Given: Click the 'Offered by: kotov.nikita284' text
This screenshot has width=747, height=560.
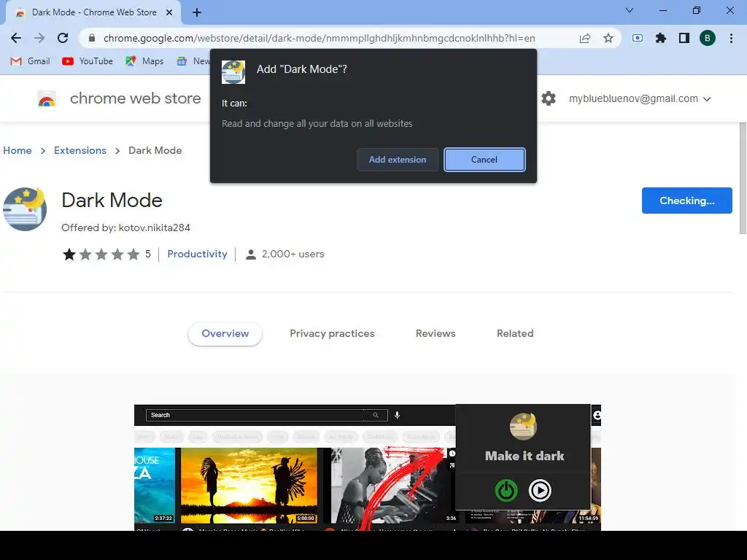Looking at the screenshot, I should (x=125, y=227).
